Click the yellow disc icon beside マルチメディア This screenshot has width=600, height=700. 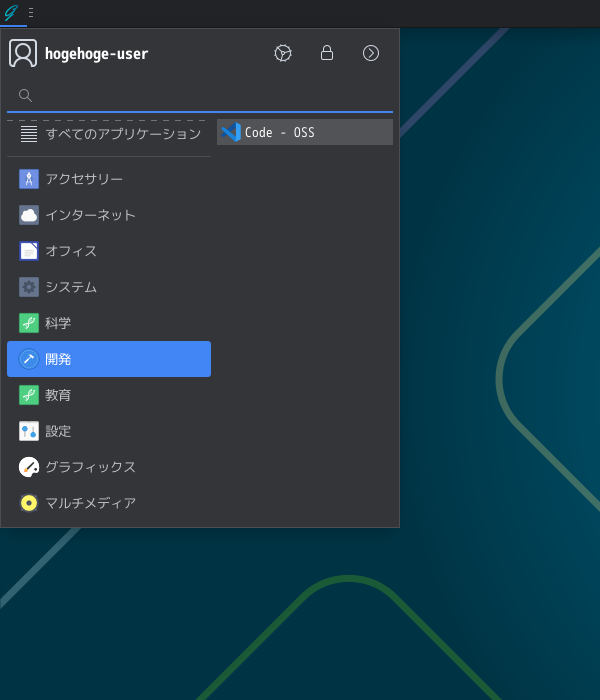tap(29, 503)
